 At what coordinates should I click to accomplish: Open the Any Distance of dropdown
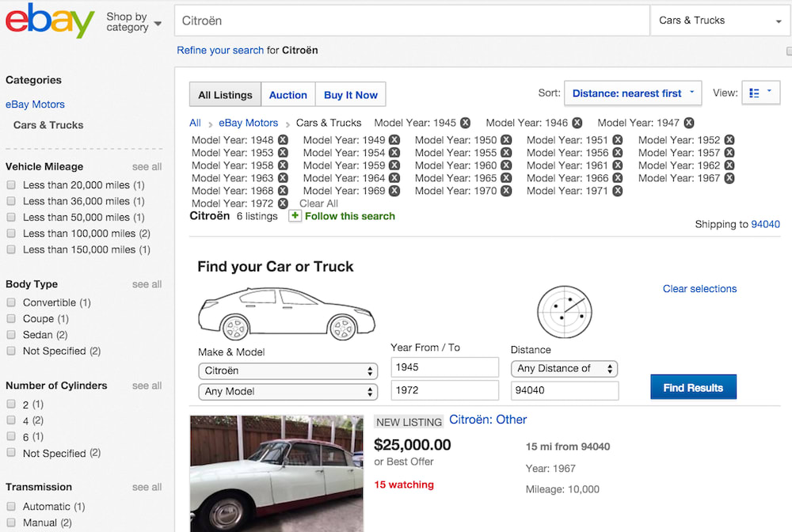[564, 368]
